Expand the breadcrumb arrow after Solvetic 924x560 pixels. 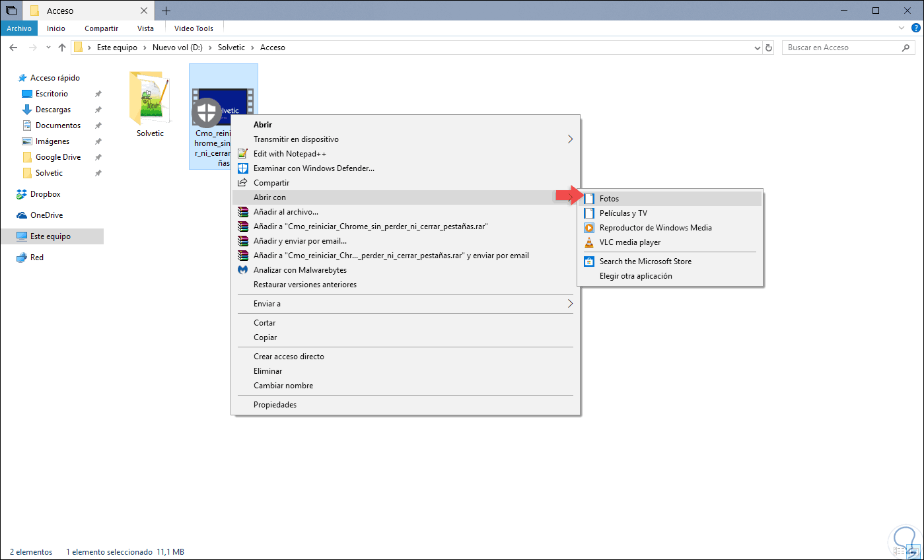[x=254, y=48]
